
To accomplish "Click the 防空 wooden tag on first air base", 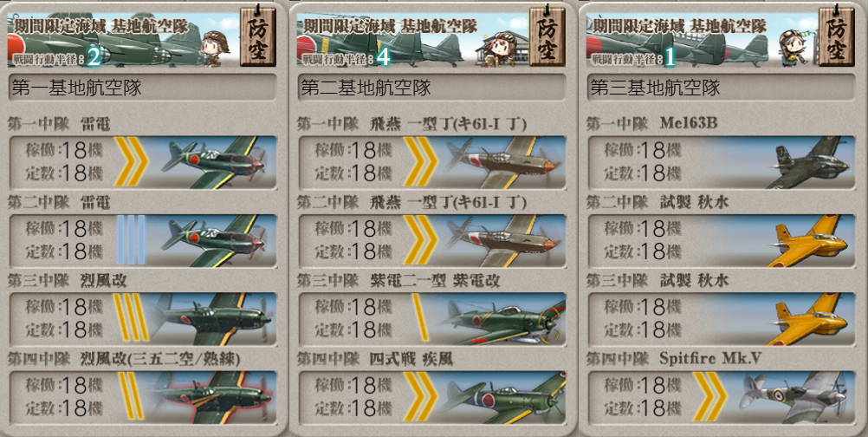I will (258, 36).
